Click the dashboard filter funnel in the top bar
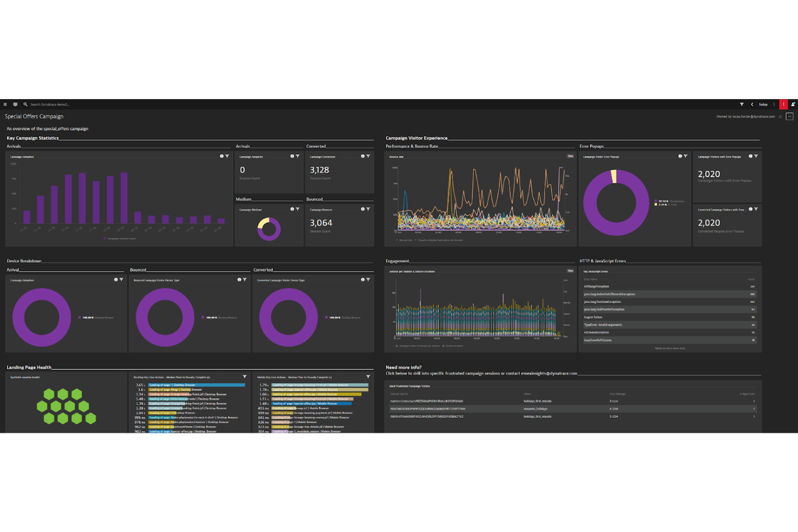 742,104
